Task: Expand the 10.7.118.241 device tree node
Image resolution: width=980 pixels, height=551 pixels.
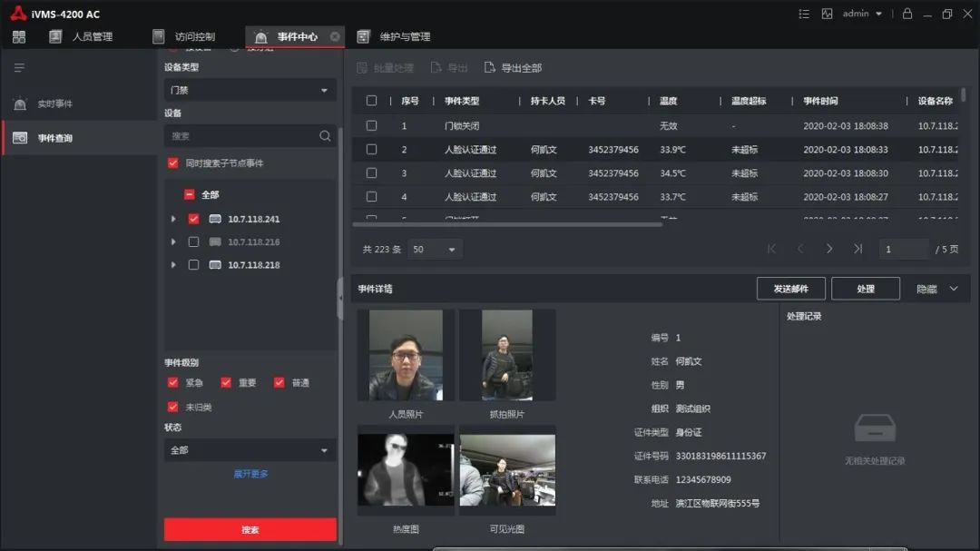Action: click(x=173, y=219)
